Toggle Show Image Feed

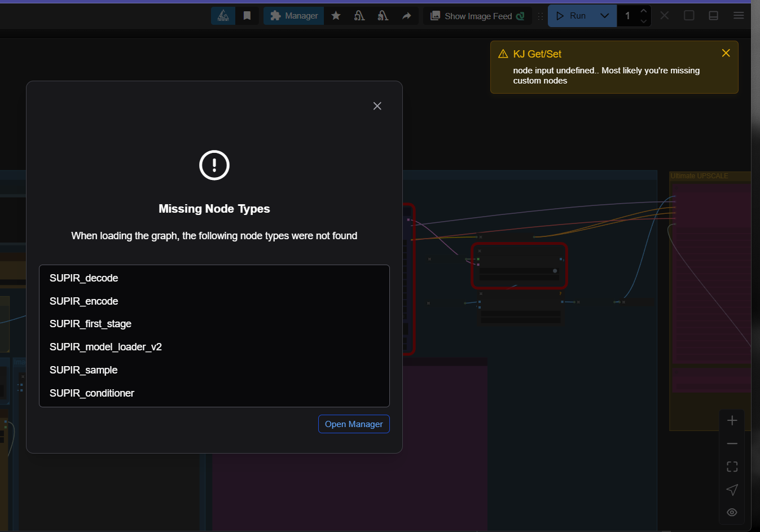tap(477, 16)
